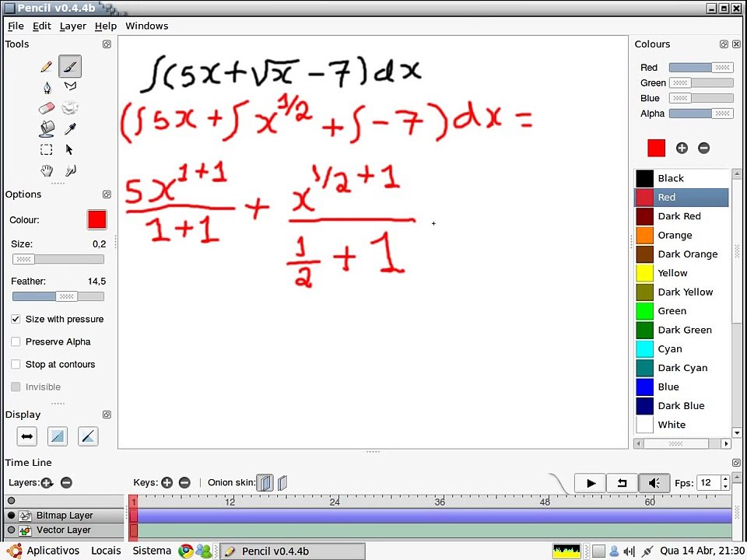Open the Help menu
The height and width of the screenshot is (560, 747).
pos(105,26)
